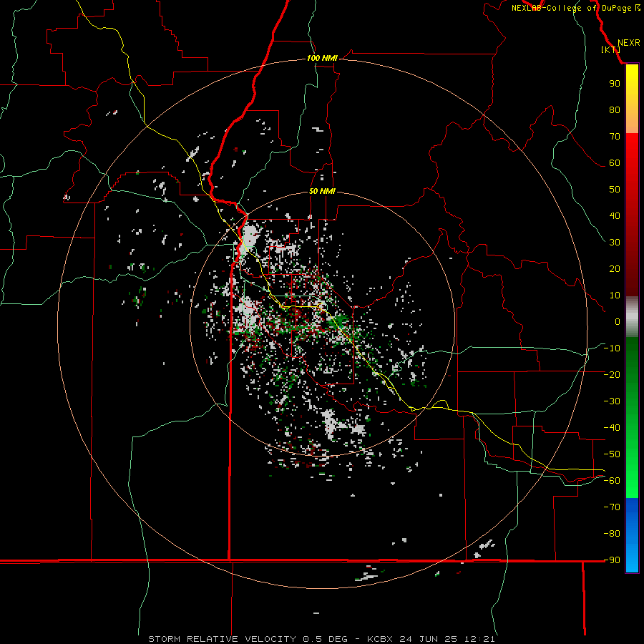Click the positive 90 scale value
The image size is (644, 644).
click(x=615, y=84)
